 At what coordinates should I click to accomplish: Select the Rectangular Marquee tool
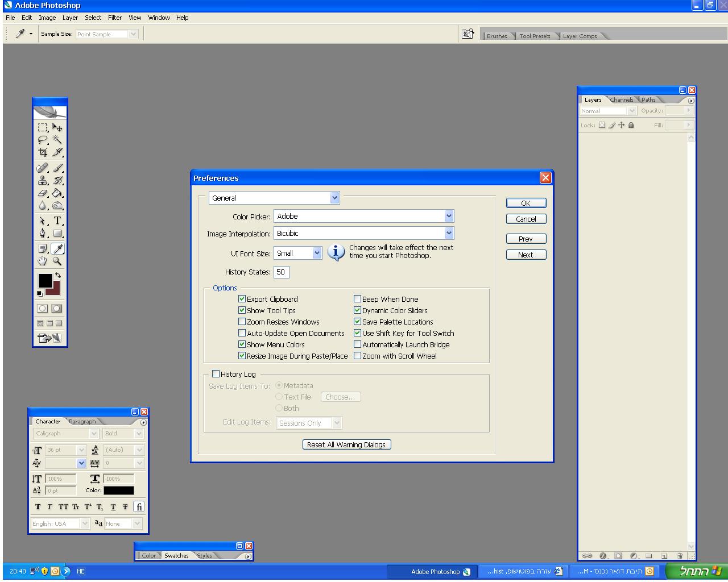click(x=43, y=127)
